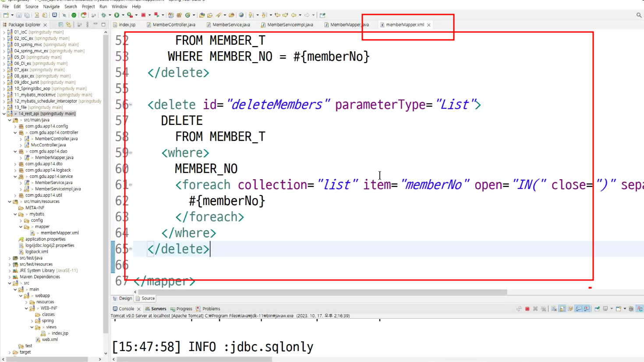Open the New file dropdown arrow
Screen dimensions: 644x362
pyautogui.click(x=11, y=15)
